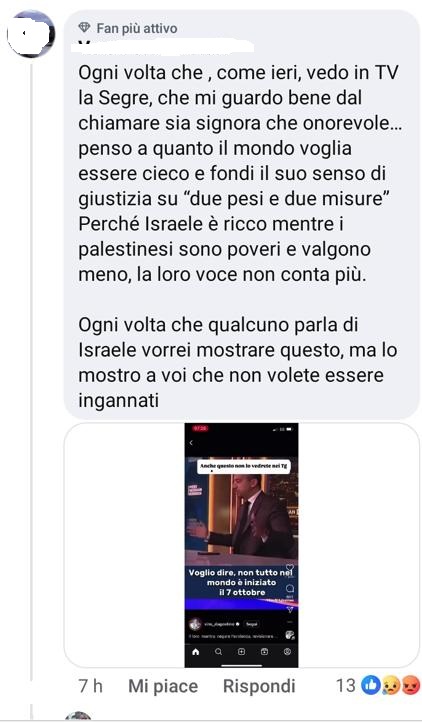The height and width of the screenshot is (723, 422).
Task: Click the angry face reaction icon
Action: 409,687
